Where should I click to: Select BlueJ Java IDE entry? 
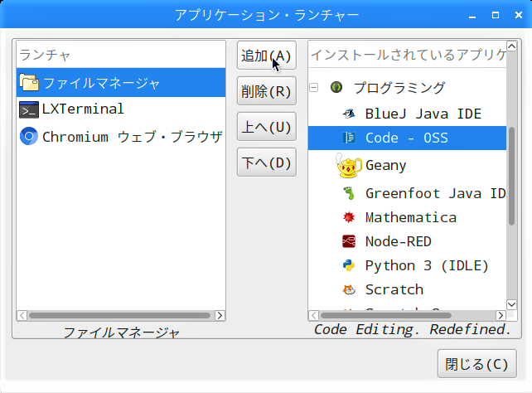coord(407,114)
